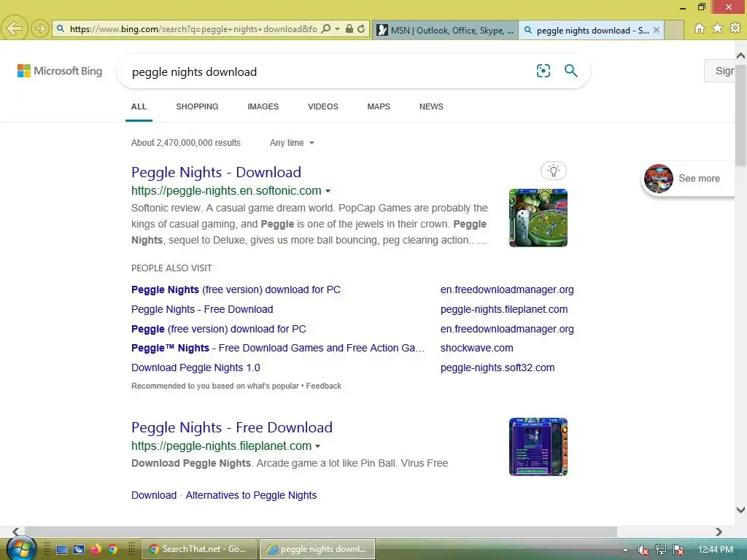
Task: Show hidden system tray icons arrow
Action: (x=625, y=550)
